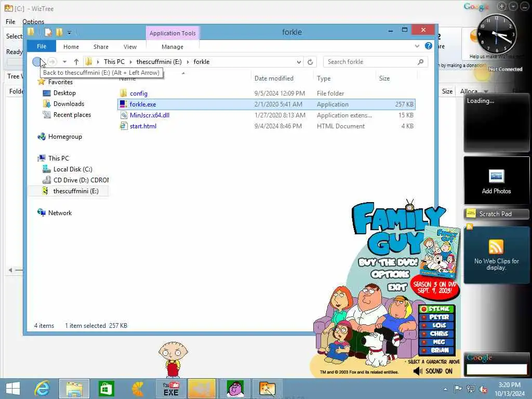Screen dimensions: 532x399
Task: Open the View ribbon tab
Action: pyautogui.click(x=130, y=47)
